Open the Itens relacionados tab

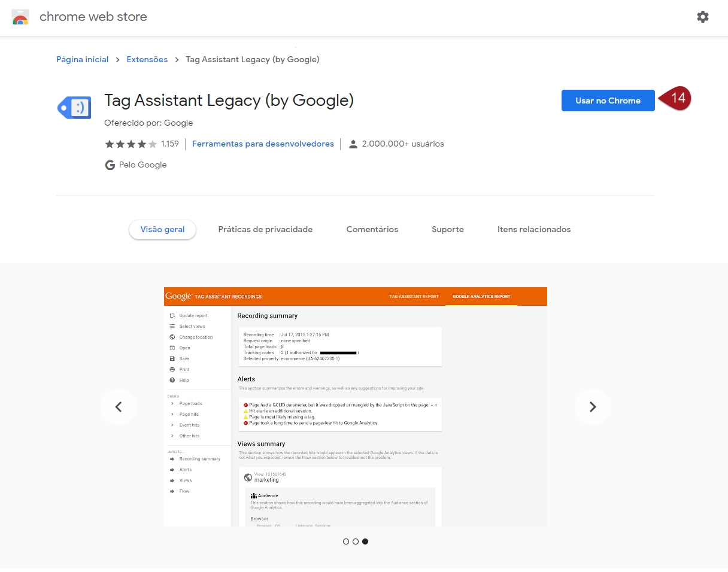pyautogui.click(x=533, y=229)
